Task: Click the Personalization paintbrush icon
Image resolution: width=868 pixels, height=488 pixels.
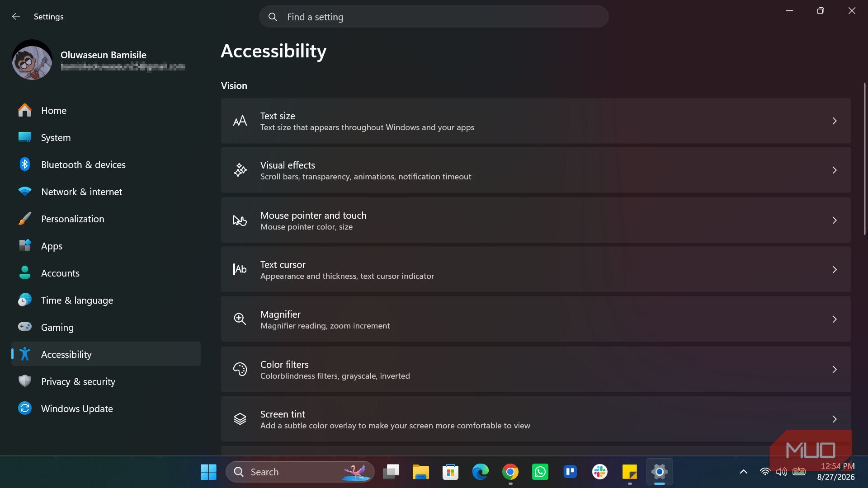Action: point(25,219)
